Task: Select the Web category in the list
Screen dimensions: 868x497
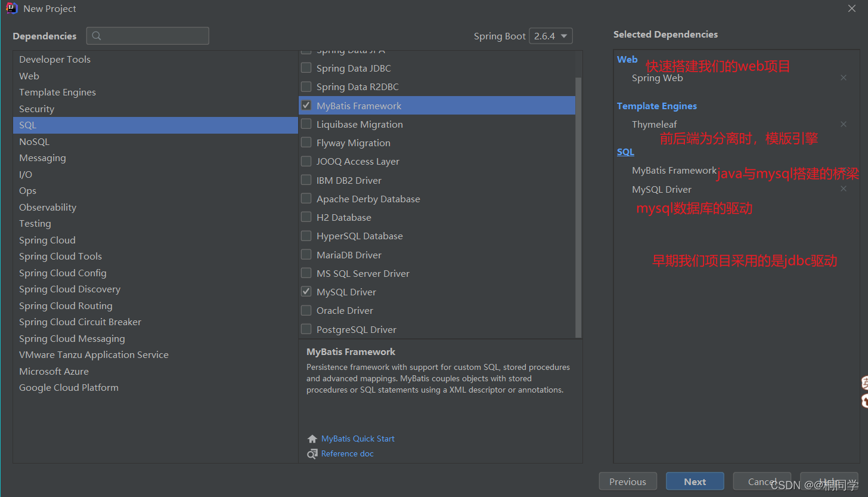Action: pos(155,76)
